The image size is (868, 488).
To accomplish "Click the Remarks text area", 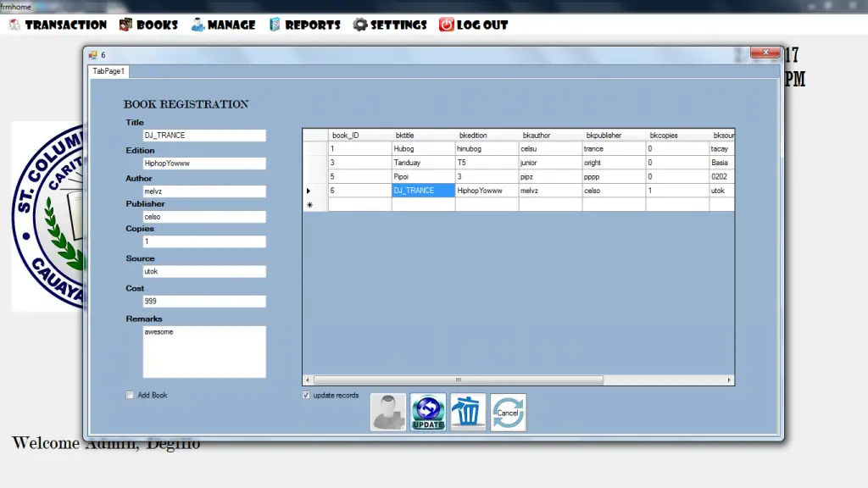I will click(x=204, y=352).
